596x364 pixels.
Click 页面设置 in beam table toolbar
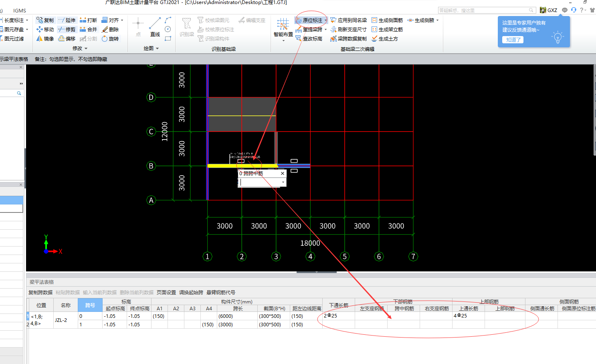click(x=166, y=292)
